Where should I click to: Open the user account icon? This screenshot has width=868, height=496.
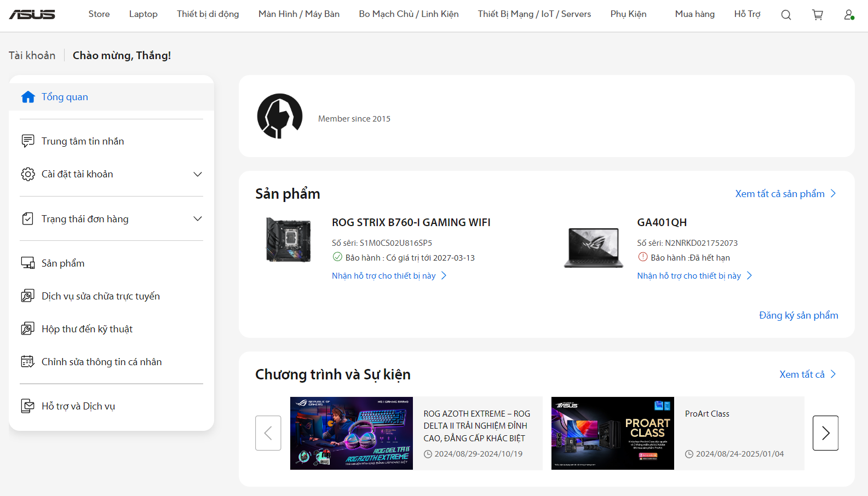tap(849, 15)
